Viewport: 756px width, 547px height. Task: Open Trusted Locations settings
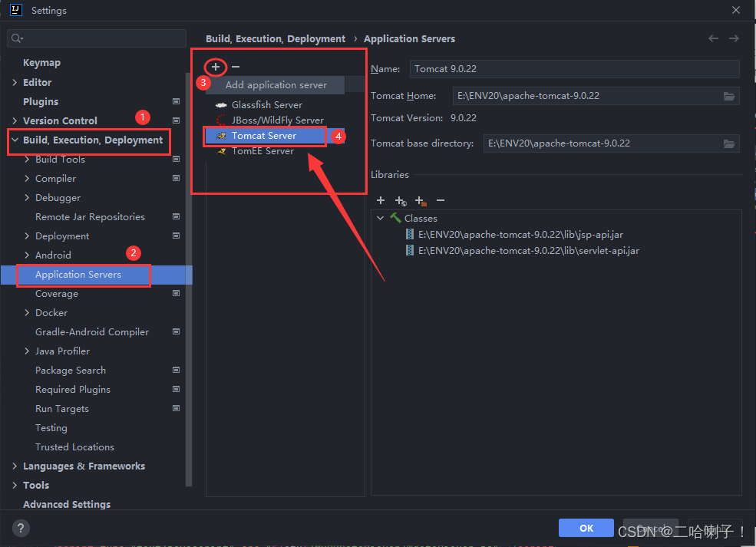(74, 447)
